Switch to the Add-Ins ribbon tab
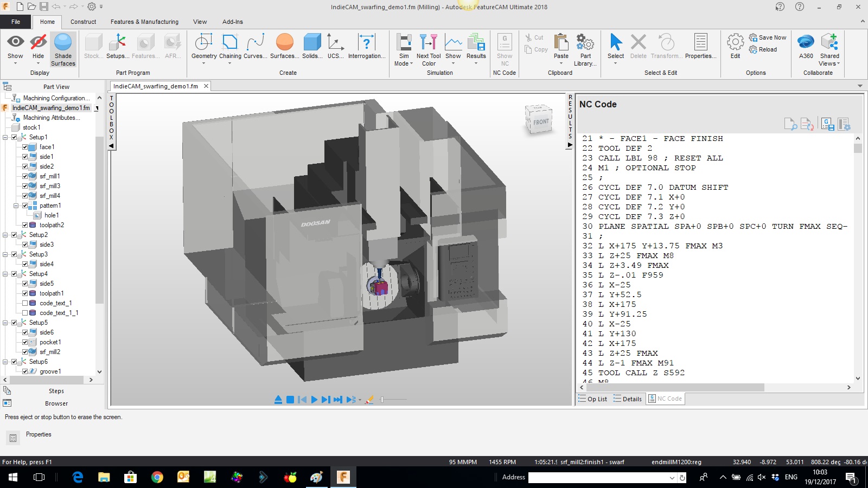The image size is (868, 488). (x=232, y=22)
